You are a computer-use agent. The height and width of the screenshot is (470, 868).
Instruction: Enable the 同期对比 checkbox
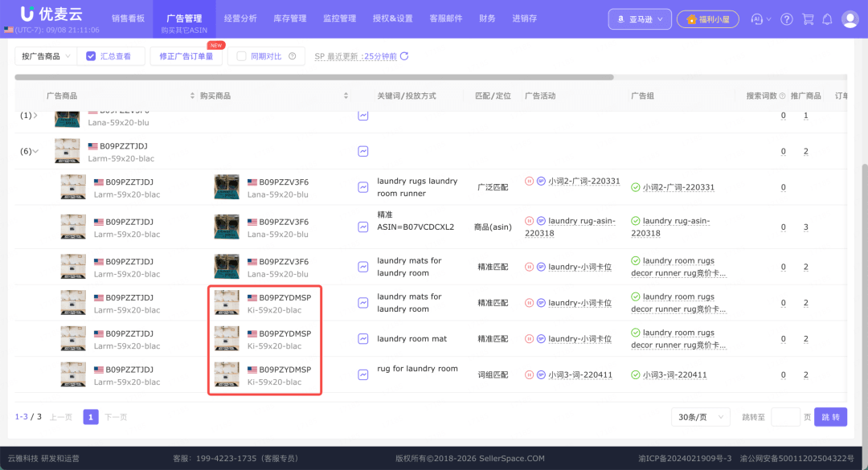(x=241, y=56)
